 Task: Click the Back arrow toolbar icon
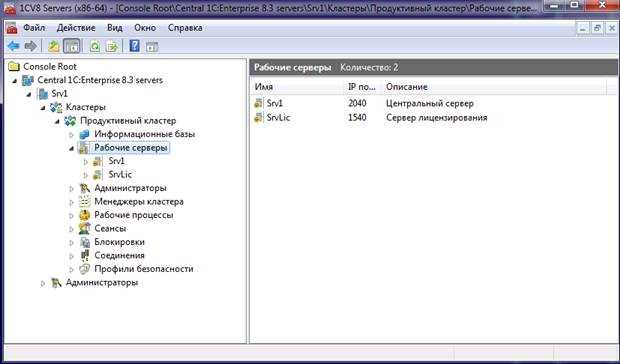pos(13,47)
